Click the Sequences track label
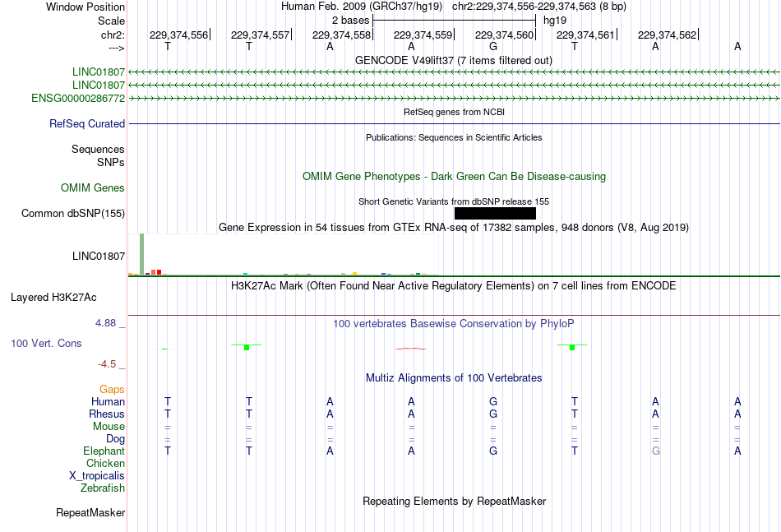The height and width of the screenshot is (532, 781). (98, 149)
